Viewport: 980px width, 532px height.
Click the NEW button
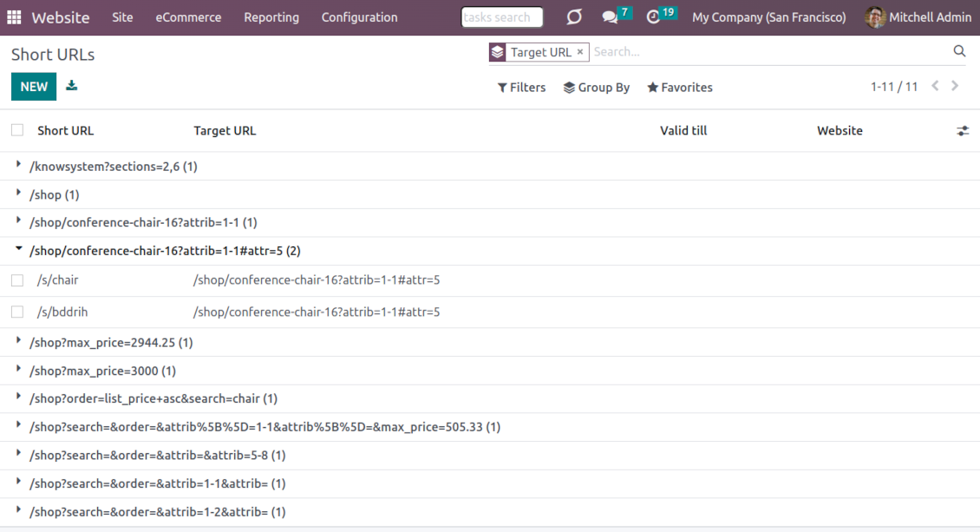click(34, 86)
